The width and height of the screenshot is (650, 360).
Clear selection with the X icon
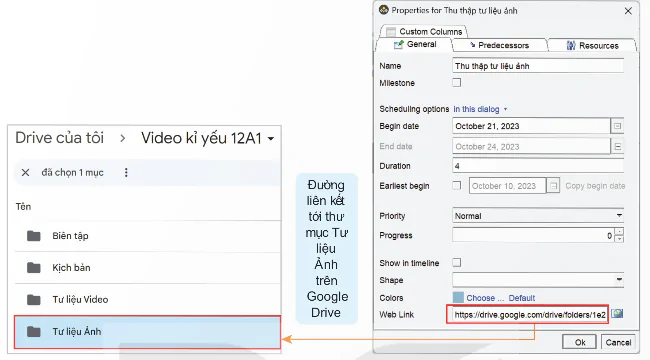click(x=25, y=173)
